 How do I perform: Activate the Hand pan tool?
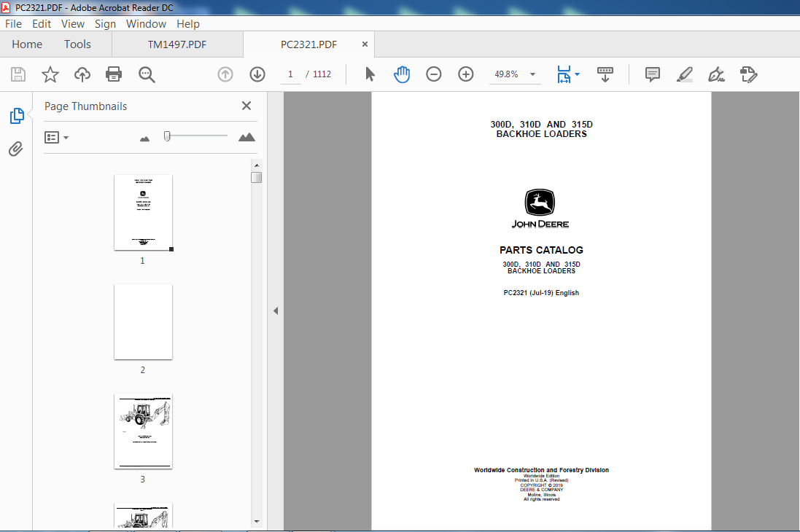tap(402, 74)
